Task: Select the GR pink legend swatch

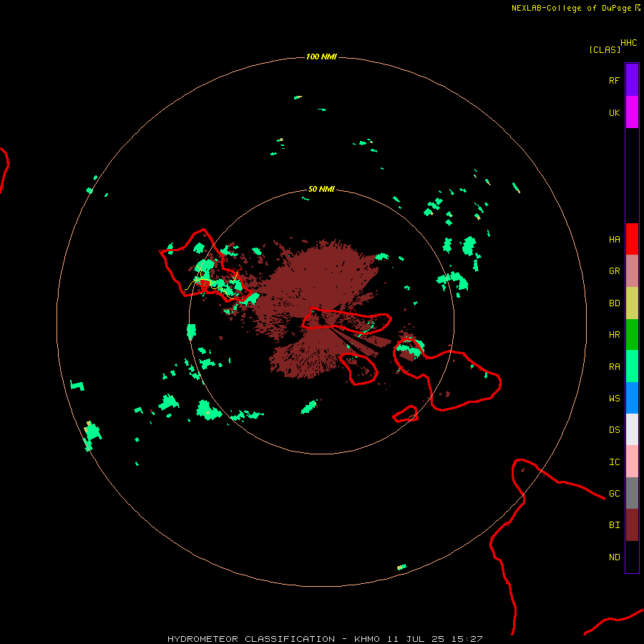Action: (632, 271)
